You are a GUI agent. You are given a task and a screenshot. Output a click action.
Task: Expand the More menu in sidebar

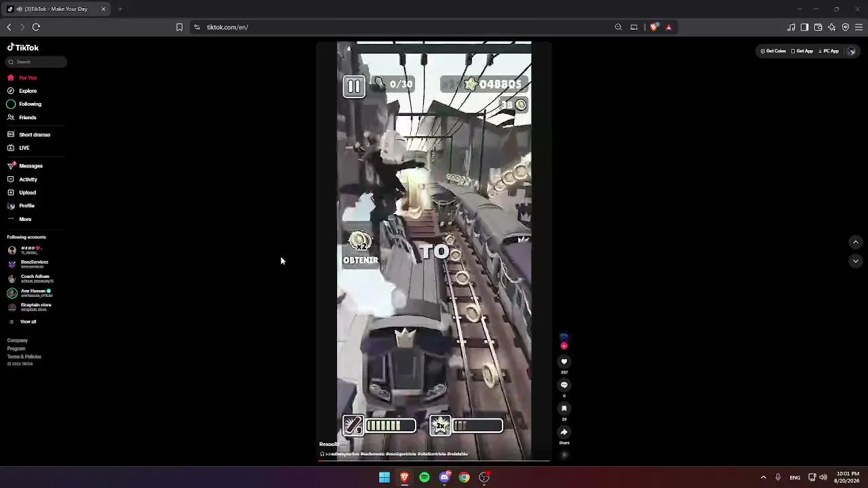(20, 220)
